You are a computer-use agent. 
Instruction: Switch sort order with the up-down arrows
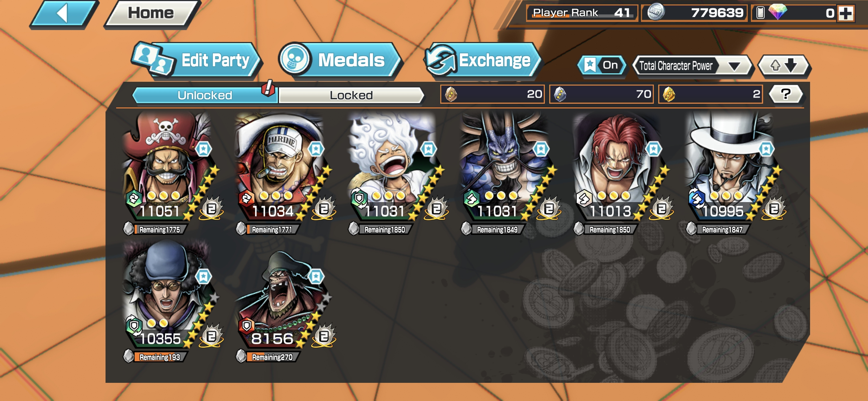coord(784,65)
